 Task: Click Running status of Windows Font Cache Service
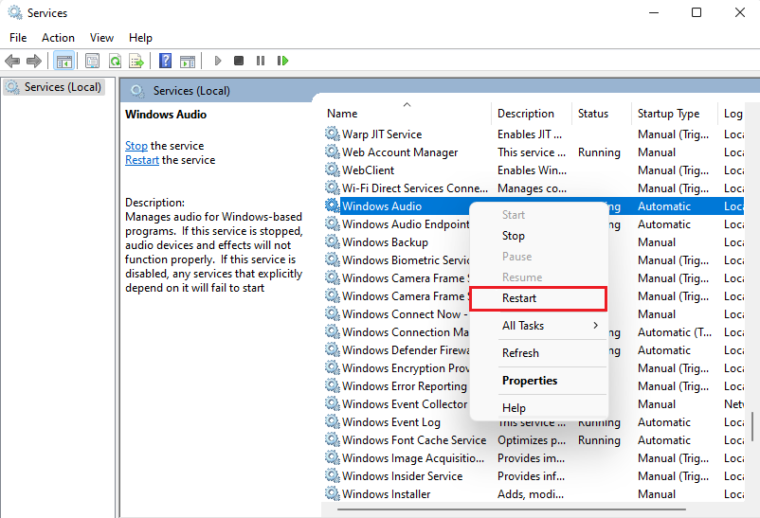click(x=599, y=440)
